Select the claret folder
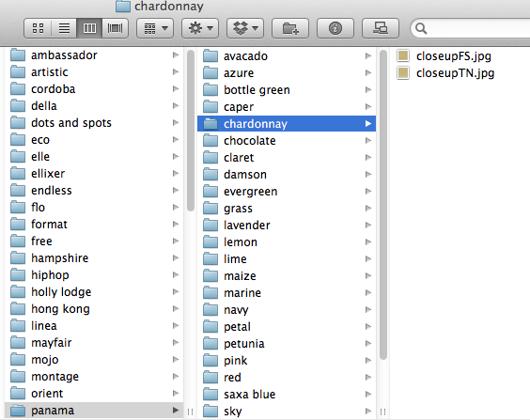Image resolution: width=530 pixels, height=420 pixels. [x=287, y=158]
